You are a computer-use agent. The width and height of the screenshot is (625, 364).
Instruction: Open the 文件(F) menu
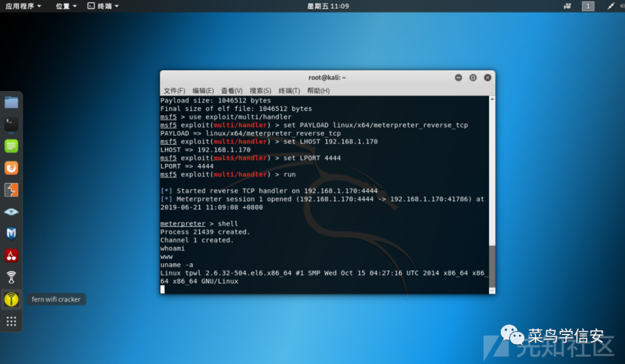coord(174,90)
